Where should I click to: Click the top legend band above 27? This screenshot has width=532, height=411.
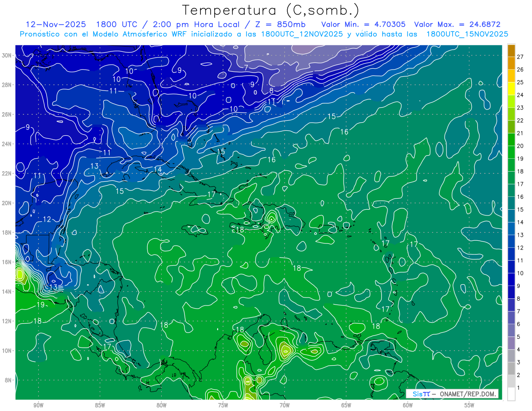511,50
